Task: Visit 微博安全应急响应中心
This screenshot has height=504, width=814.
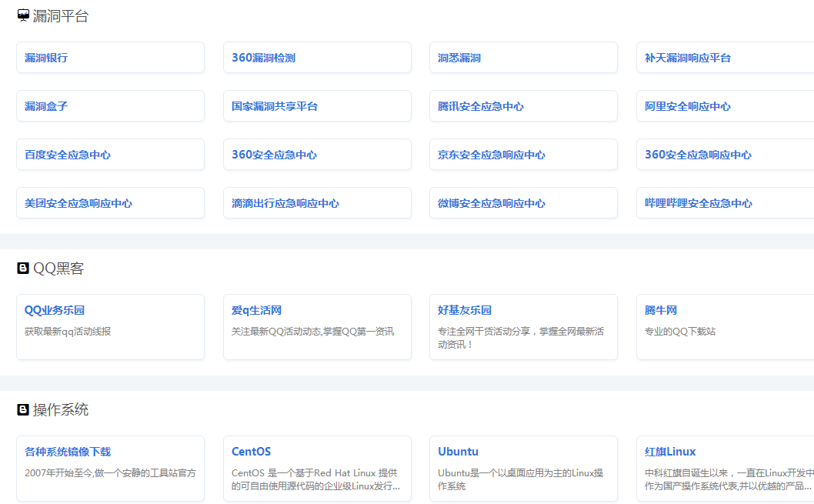Action: pyautogui.click(x=492, y=203)
